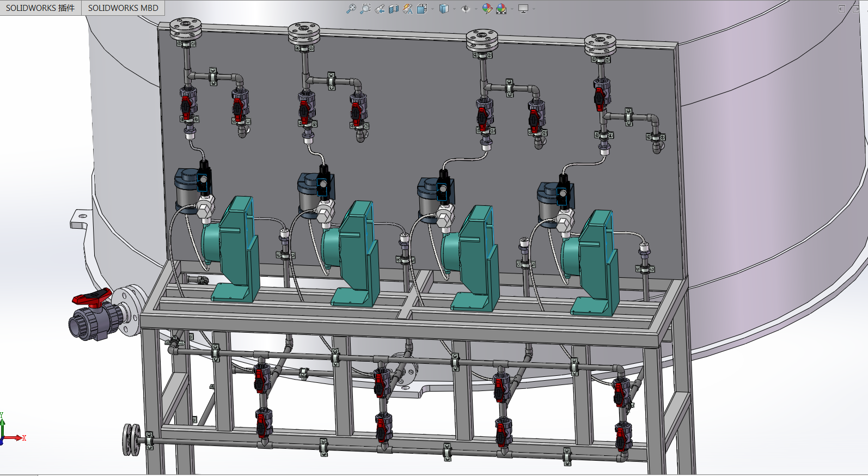Click the View Orientation cube icon
Image resolution: width=868 pixels, height=476 pixels.
coord(422,9)
